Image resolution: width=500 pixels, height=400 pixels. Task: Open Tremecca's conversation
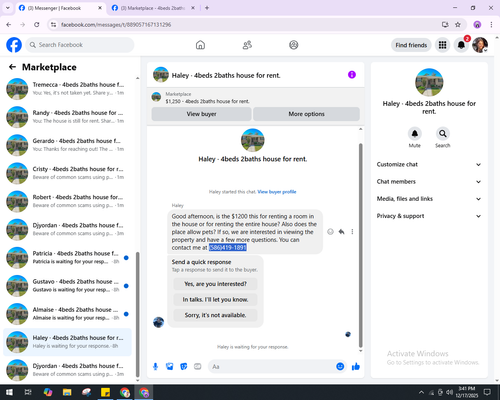point(67,89)
